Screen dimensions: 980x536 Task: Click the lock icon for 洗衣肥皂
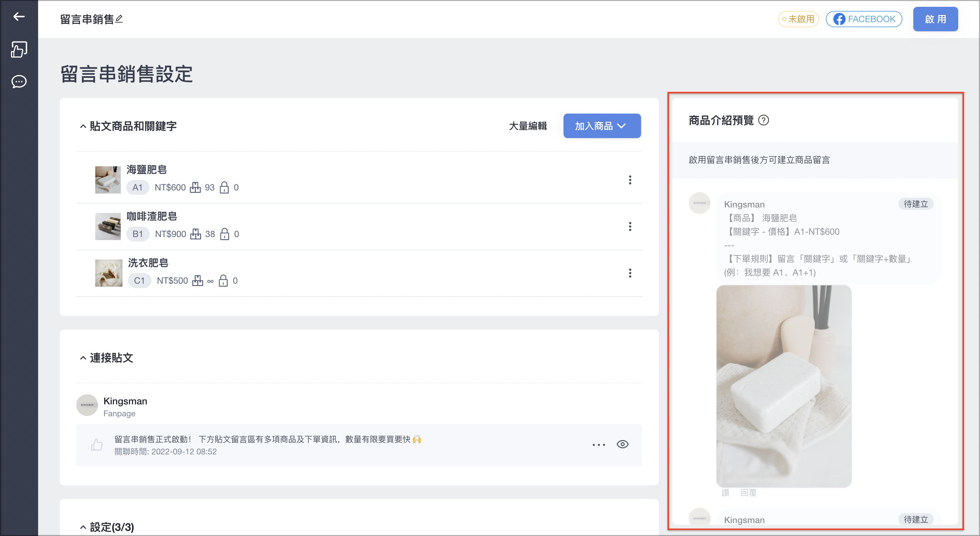point(223,281)
